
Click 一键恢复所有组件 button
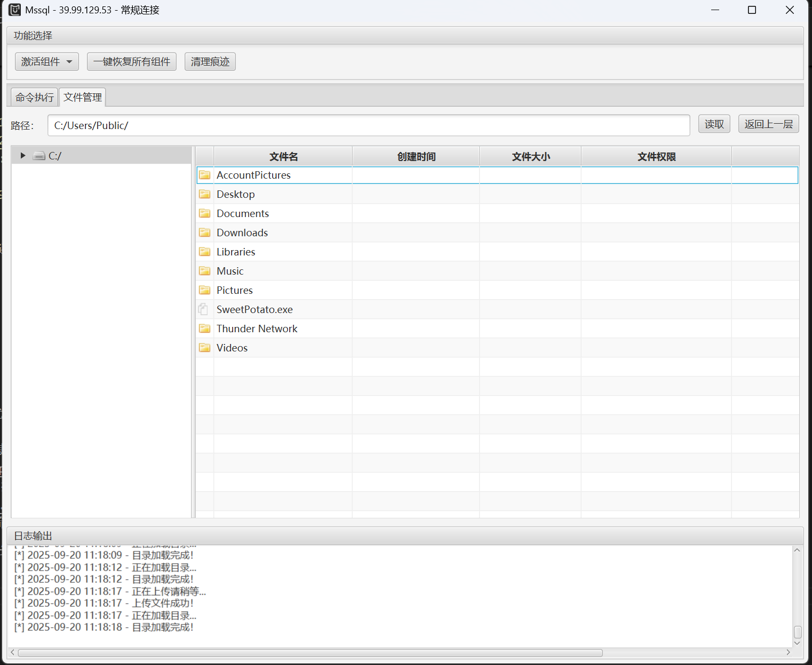pos(132,62)
